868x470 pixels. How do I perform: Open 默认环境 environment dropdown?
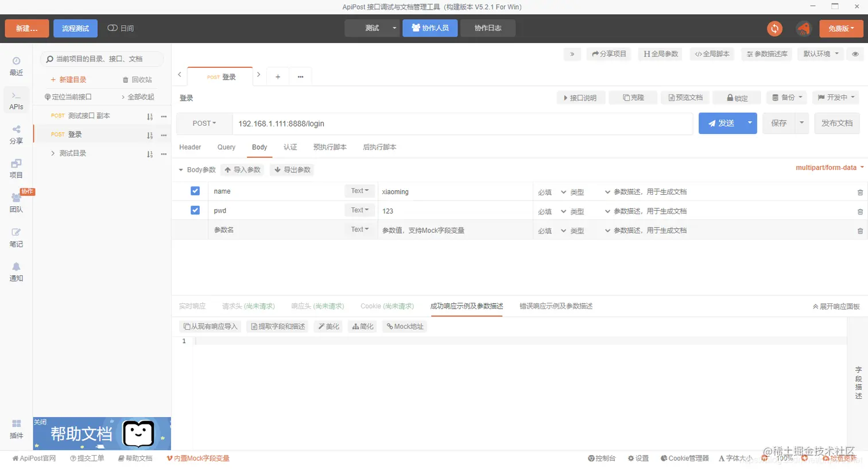[x=821, y=54]
